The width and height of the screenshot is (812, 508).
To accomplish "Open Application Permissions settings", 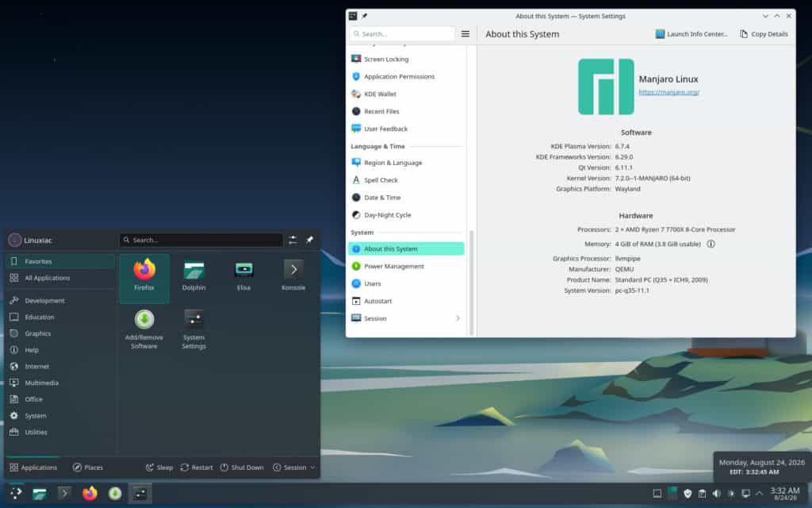I will coord(406,77).
